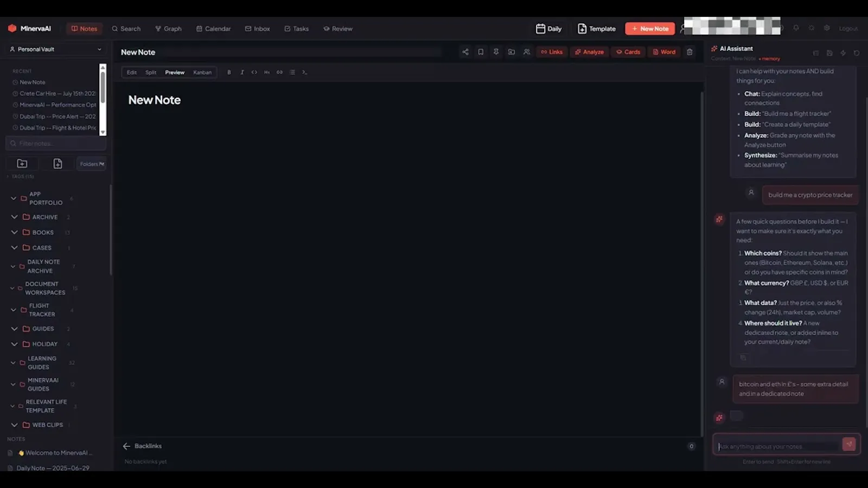The width and height of the screenshot is (868, 488).
Task: Switch editor to Kanban mode
Action: (202, 72)
